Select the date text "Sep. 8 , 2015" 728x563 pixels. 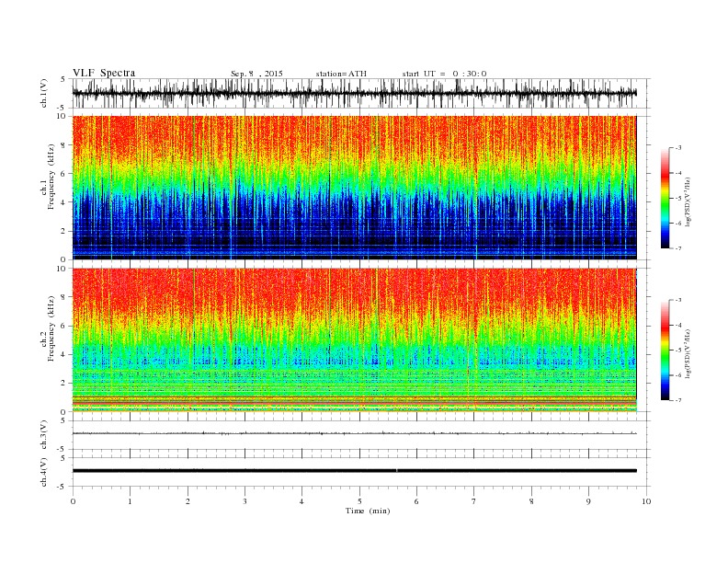pos(256,74)
